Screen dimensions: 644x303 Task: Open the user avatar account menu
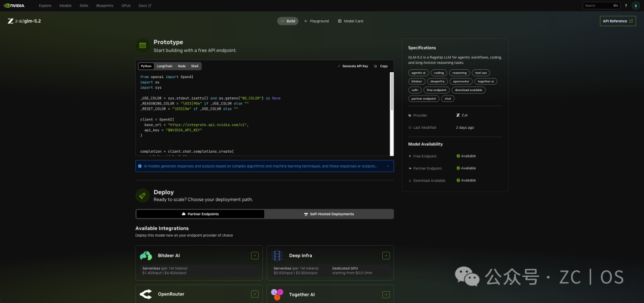pyautogui.click(x=636, y=6)
